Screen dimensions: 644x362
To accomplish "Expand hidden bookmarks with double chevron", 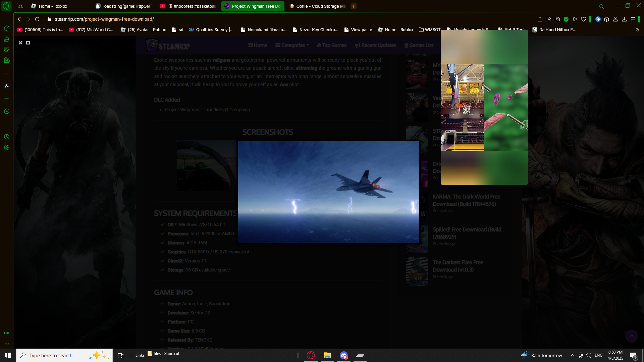I will point(637,30).
